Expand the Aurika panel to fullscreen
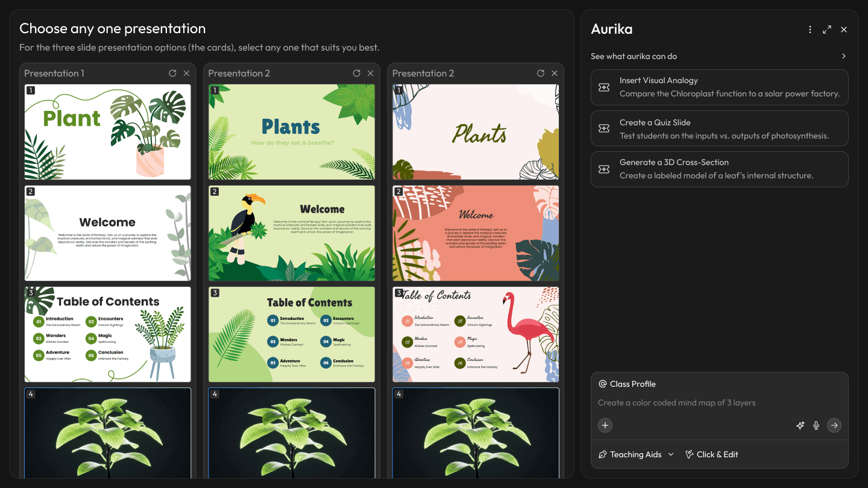868x488 pixels. coord(826,29)
